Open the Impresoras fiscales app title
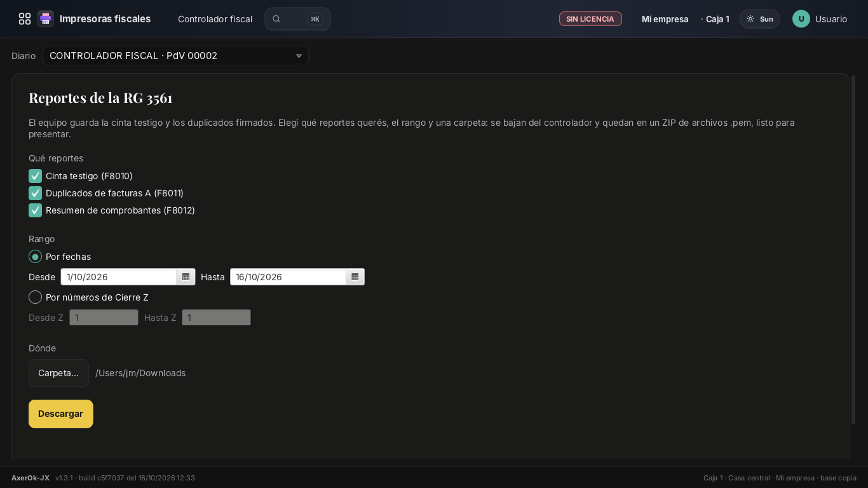Image resolution: width=868 pixels, height=488 pixels. (105, 19)
